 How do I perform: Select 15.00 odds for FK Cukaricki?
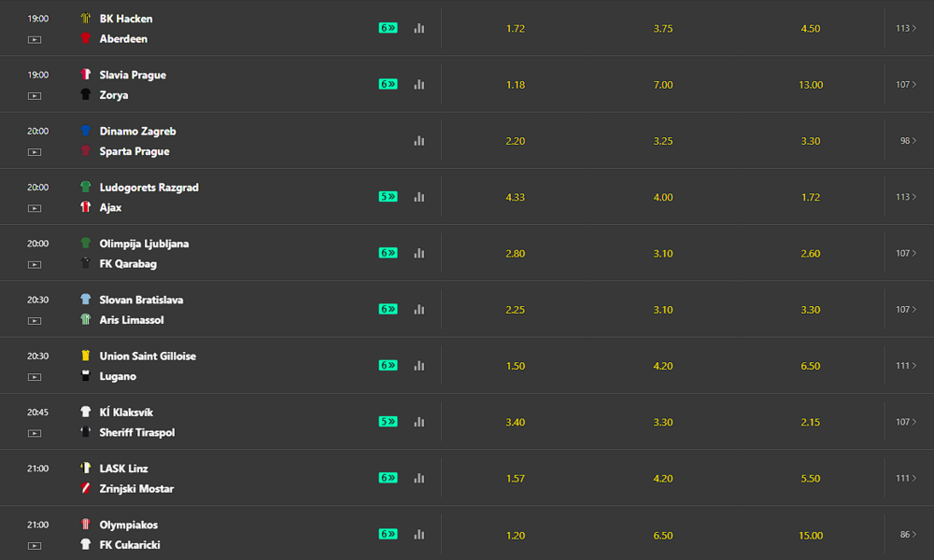click(810, 535)
